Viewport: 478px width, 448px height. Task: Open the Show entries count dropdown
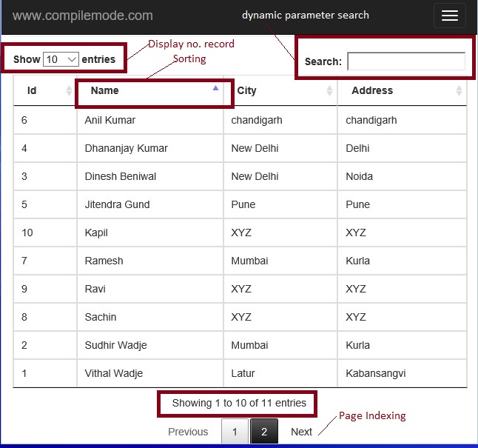61,59
